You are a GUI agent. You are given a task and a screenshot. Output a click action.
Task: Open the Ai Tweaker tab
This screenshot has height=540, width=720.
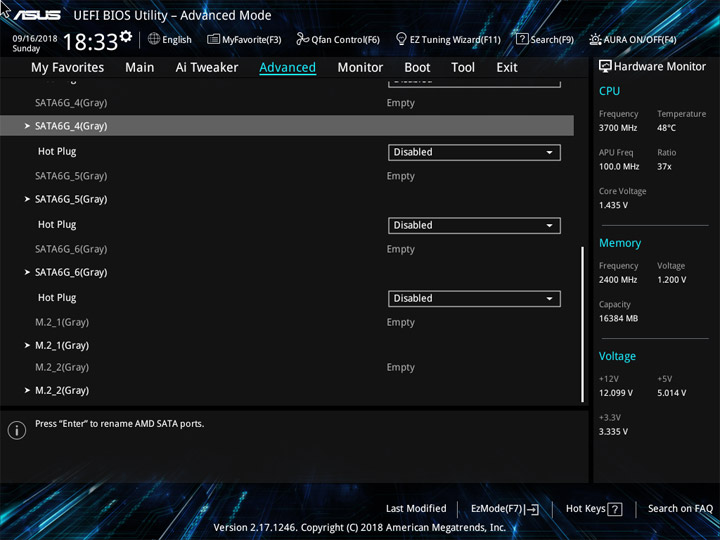[207, 68]
